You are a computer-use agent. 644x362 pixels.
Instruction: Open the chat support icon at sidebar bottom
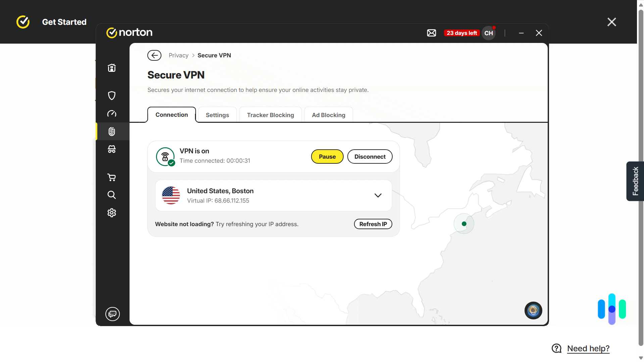[x=112, y=314]
